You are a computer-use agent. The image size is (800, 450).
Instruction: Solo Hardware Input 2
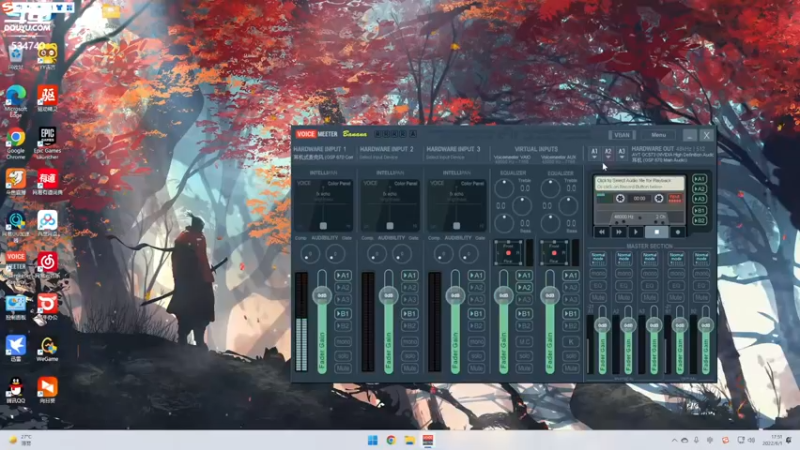point(410,355)
